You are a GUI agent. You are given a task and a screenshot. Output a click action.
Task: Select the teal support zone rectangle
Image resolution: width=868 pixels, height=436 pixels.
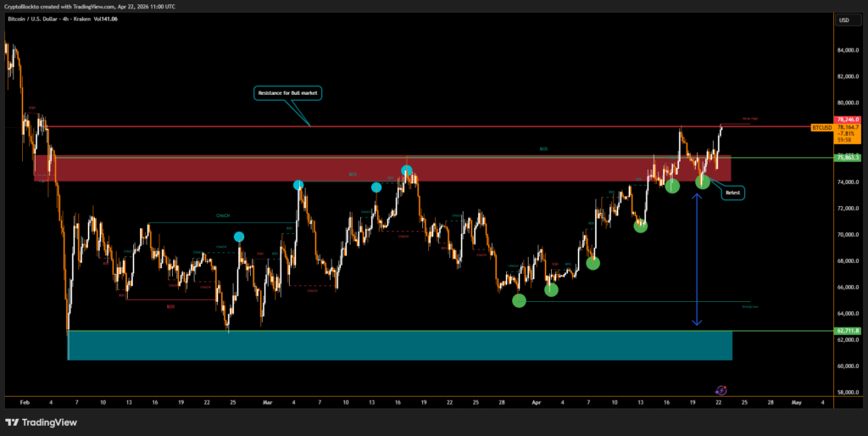coord(398,345)
